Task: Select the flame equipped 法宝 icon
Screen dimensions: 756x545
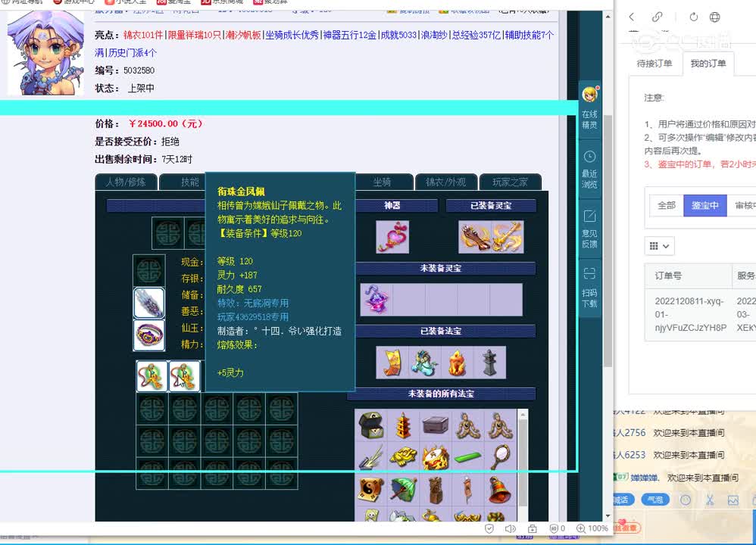Action: 457,363
